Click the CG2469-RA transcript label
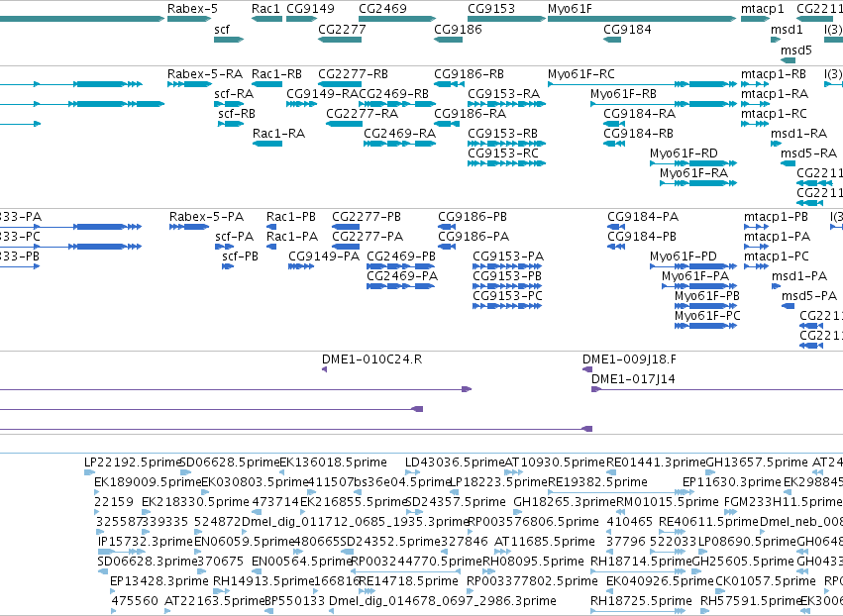Image resolution: width=843 pixels, height=616 pixels. (400, 134)
